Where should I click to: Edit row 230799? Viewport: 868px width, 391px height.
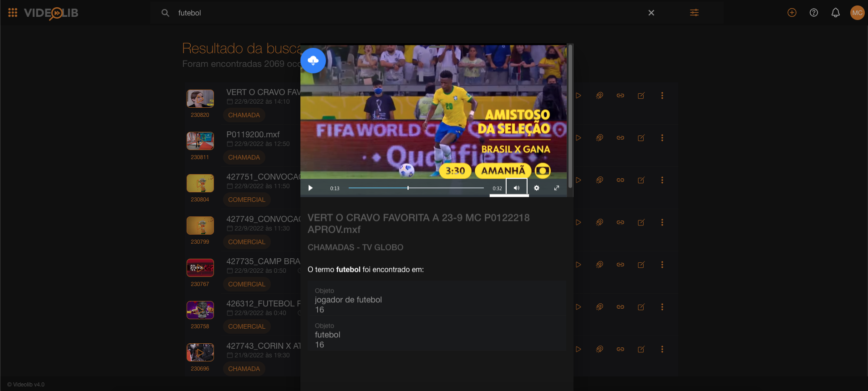coord(641,222)
